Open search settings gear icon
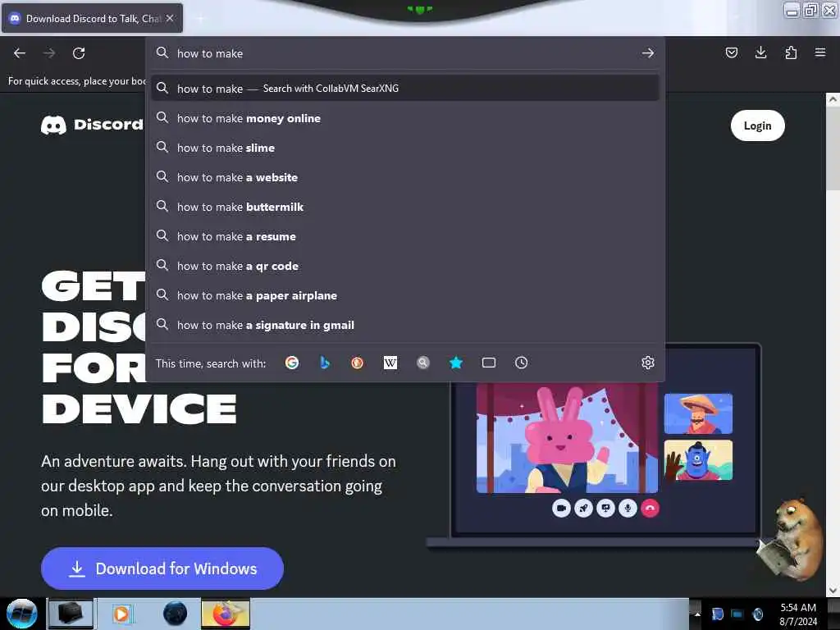840x630 pixels. point(648,363)
